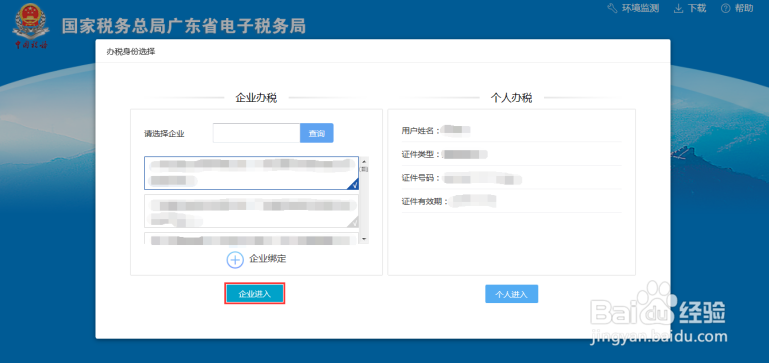Click the download arrow icon
The height and width of the screenshot is (363, 769).
pos(679,8)
